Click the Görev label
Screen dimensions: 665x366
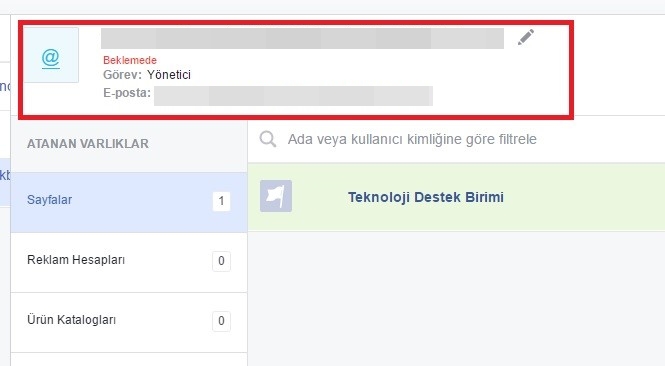click(x=122, y=75)
